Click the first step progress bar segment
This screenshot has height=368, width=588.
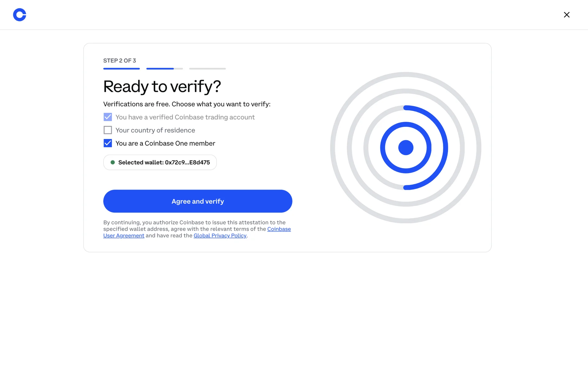[122, 69]
